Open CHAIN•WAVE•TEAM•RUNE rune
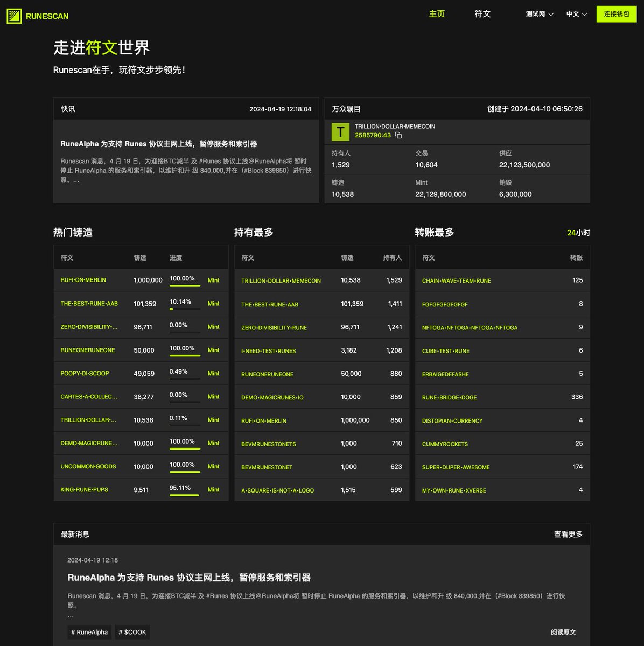The image size is (644, 646). click(457, 281)
